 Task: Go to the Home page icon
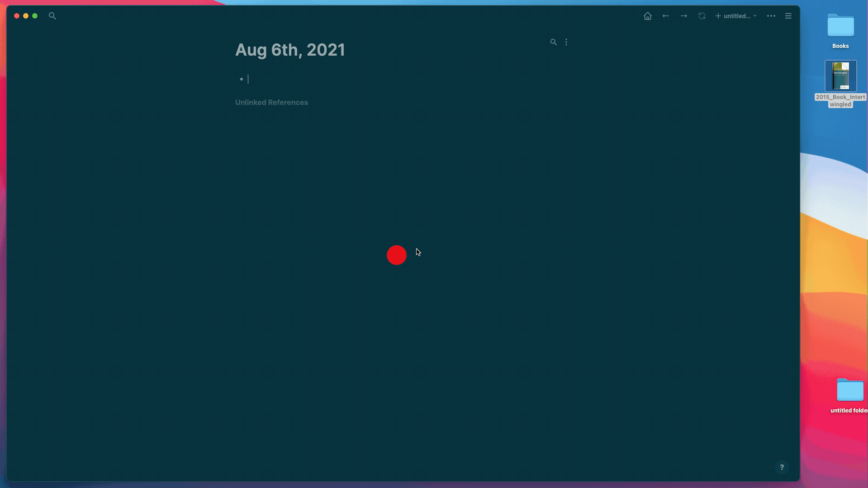[648, 16]
